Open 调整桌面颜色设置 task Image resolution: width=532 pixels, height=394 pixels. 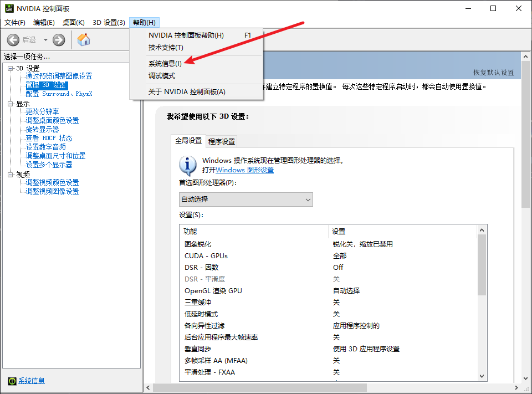(x=52, y=120)
